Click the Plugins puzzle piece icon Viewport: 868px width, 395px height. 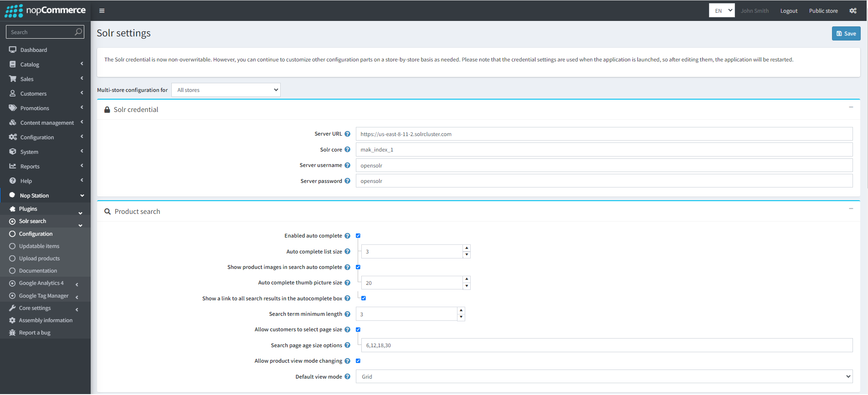point(12,209)
